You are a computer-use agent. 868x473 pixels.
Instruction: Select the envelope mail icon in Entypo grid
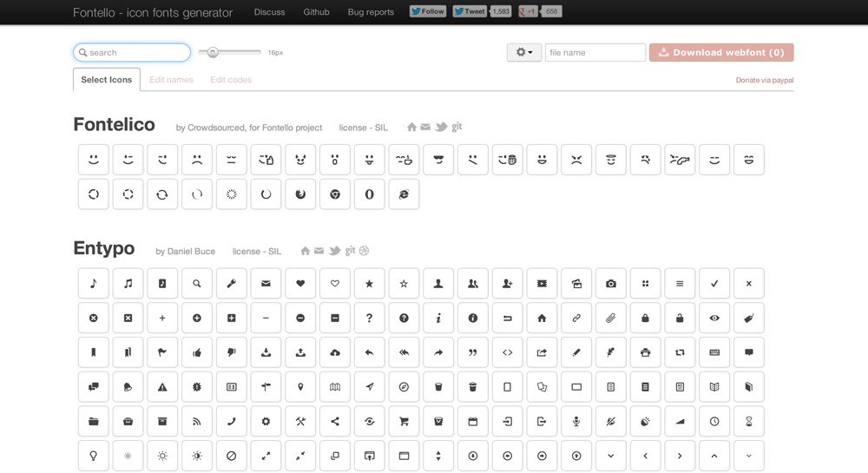(266, 284)
